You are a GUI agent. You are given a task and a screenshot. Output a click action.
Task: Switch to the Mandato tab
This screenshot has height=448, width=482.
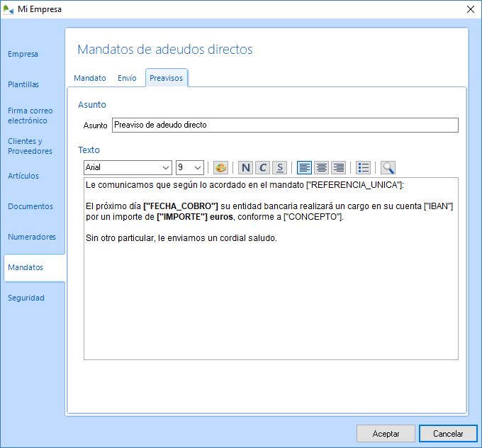tap(90, 79)
